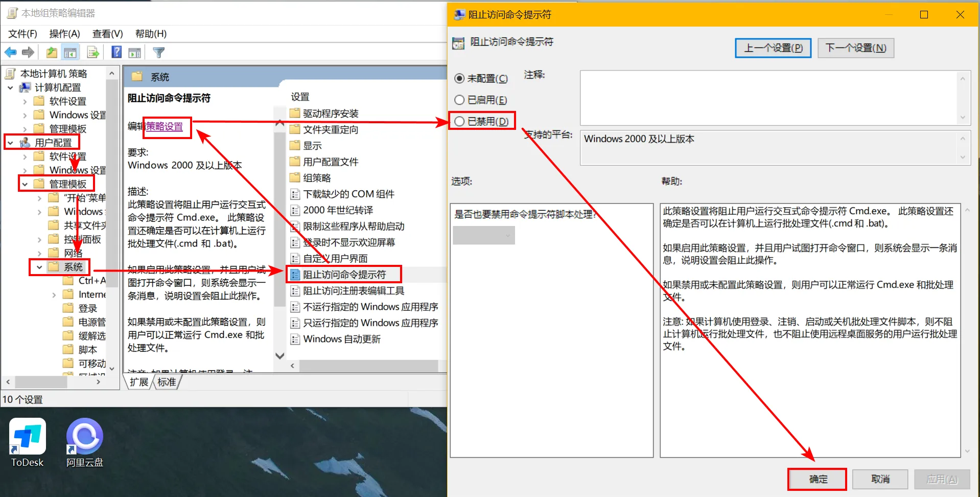Click the folder icon beside 组策略
This screenshot has height=497, width=980.
coord(295,178)
